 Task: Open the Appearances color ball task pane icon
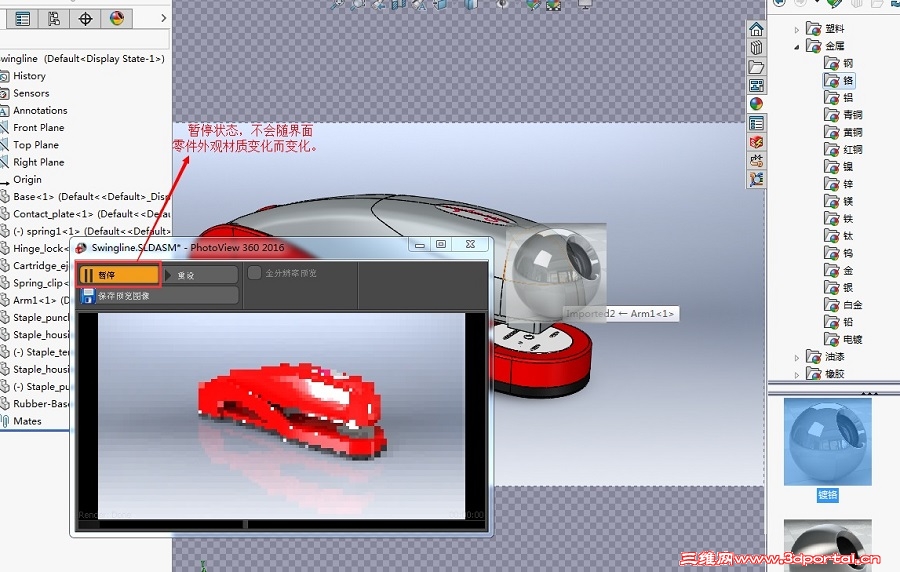[757, 104]
